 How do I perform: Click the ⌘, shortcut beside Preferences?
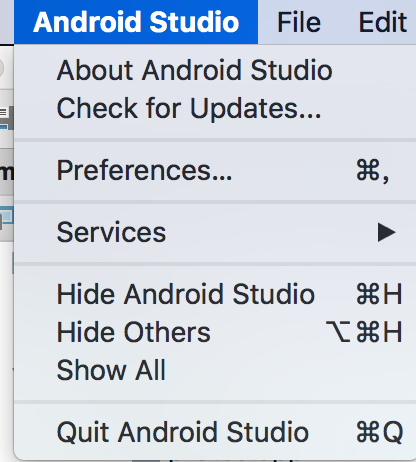point(373,171)
